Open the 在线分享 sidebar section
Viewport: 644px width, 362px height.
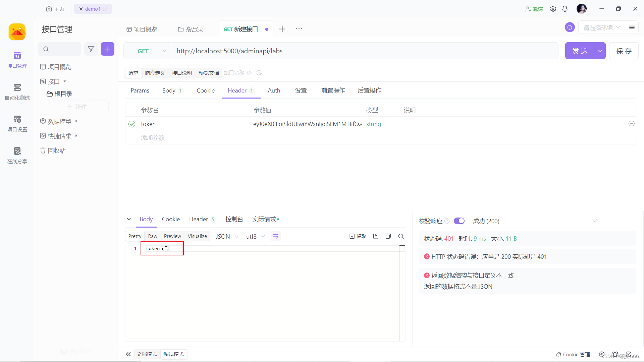[17, 156]
